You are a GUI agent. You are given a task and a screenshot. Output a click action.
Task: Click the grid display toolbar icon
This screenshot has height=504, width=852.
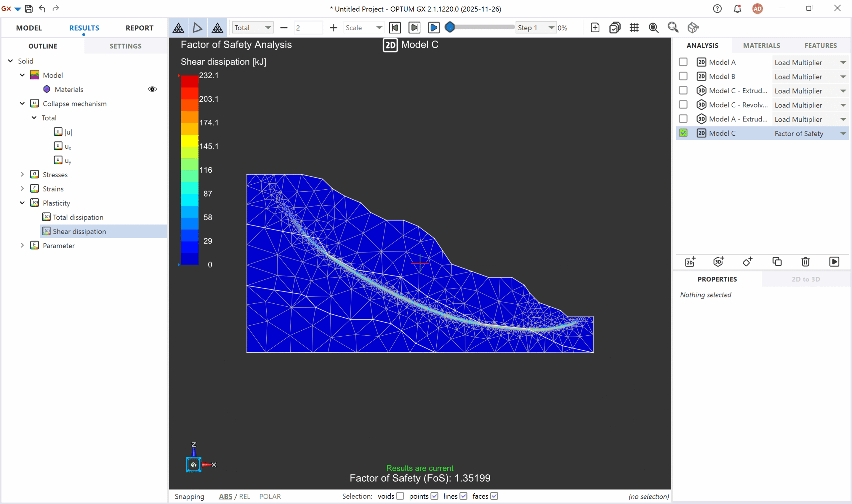pyautogui.click(x=634, y=28)
